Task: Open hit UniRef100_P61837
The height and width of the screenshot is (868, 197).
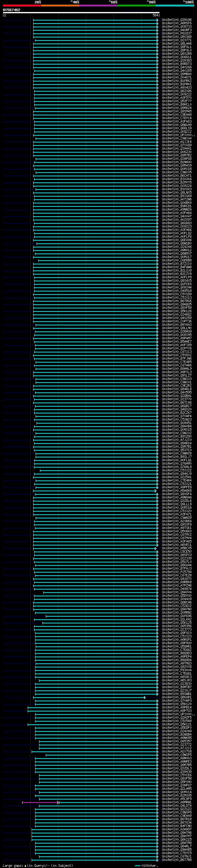Action: [176, 33]
